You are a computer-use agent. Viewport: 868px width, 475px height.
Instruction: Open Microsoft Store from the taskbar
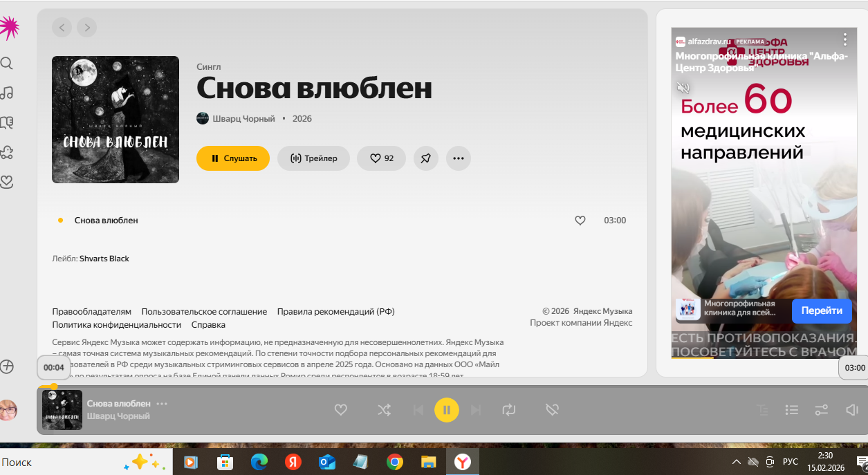coord(225,462)
